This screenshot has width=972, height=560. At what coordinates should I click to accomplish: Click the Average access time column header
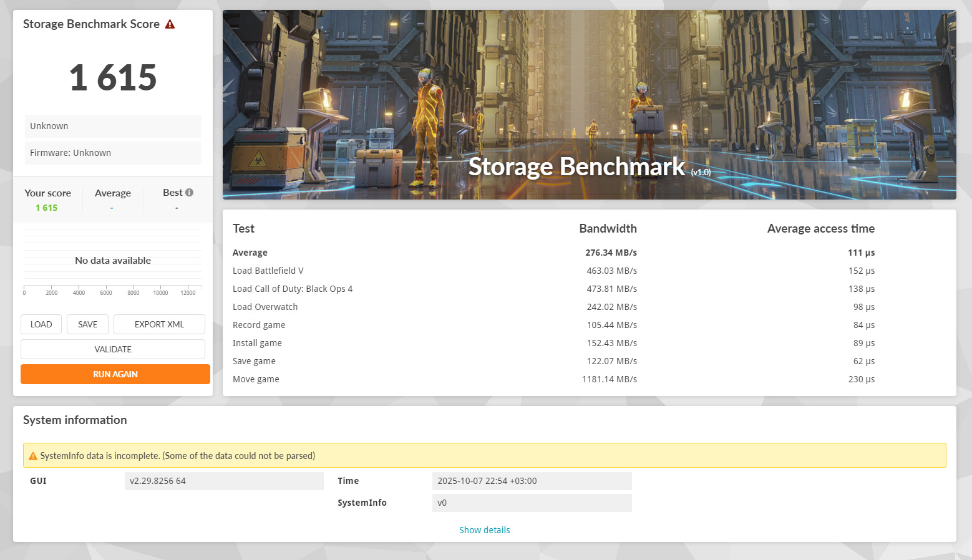(820, 229)
